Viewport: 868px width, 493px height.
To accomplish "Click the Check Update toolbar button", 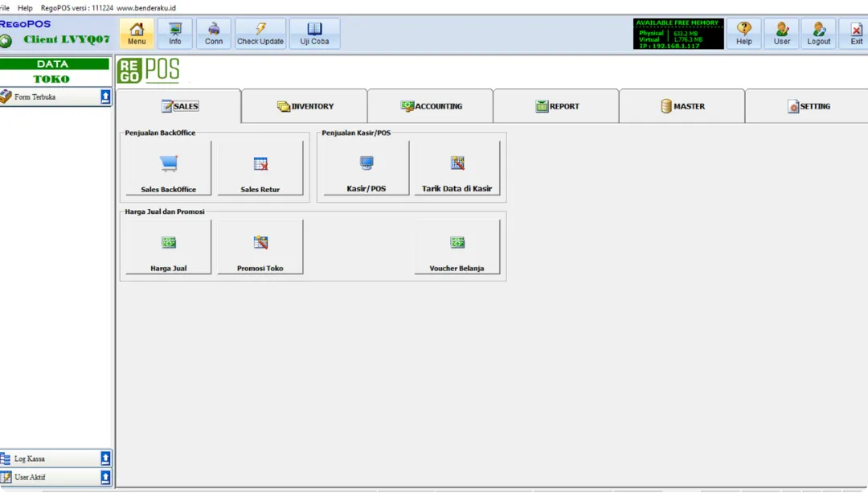I will [260, 34].
